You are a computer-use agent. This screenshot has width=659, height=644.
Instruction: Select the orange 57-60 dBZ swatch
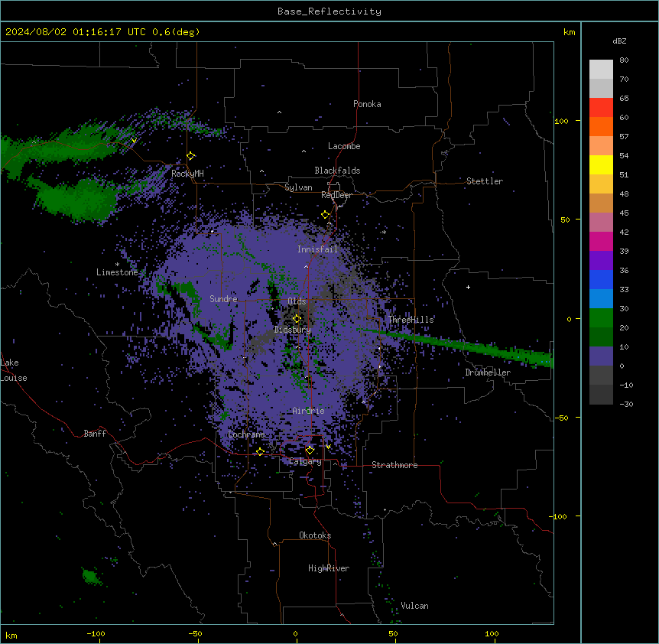601,127
